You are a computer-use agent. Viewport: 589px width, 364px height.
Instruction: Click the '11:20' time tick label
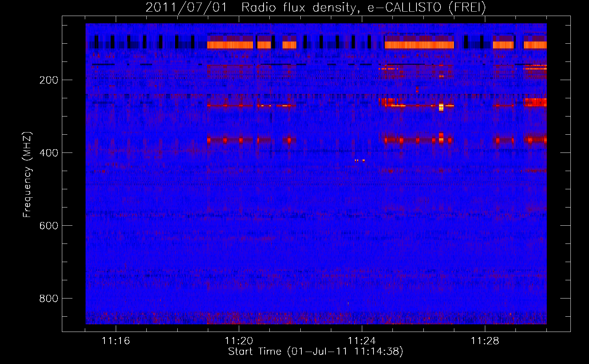coord(239,341)
